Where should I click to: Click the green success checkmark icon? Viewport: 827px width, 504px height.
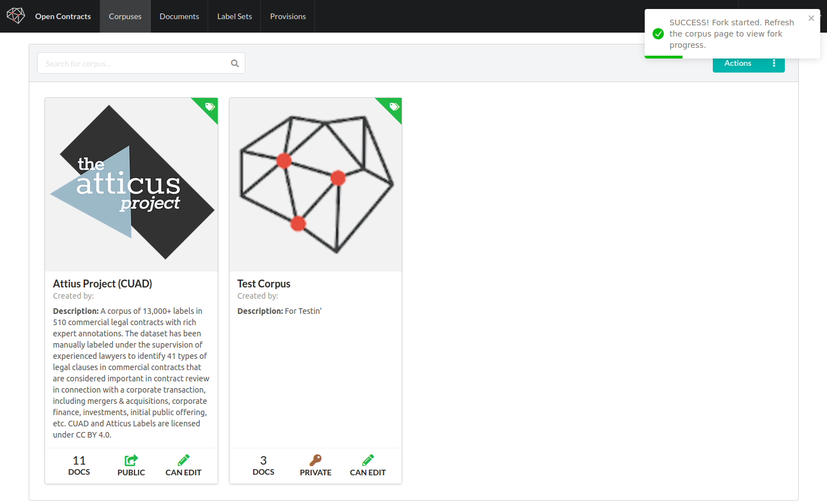click(658, 34)
